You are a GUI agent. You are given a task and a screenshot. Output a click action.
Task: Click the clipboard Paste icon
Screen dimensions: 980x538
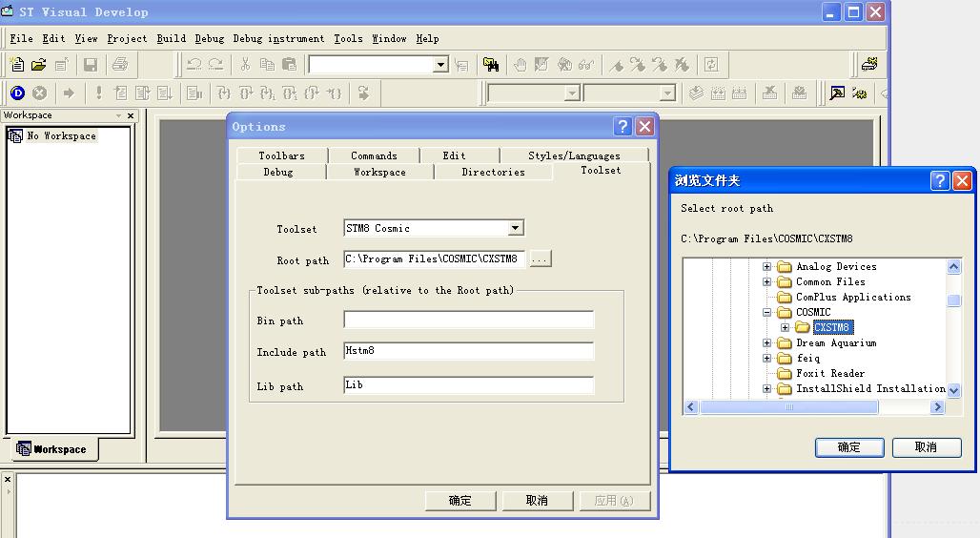(x=289, y=65)
